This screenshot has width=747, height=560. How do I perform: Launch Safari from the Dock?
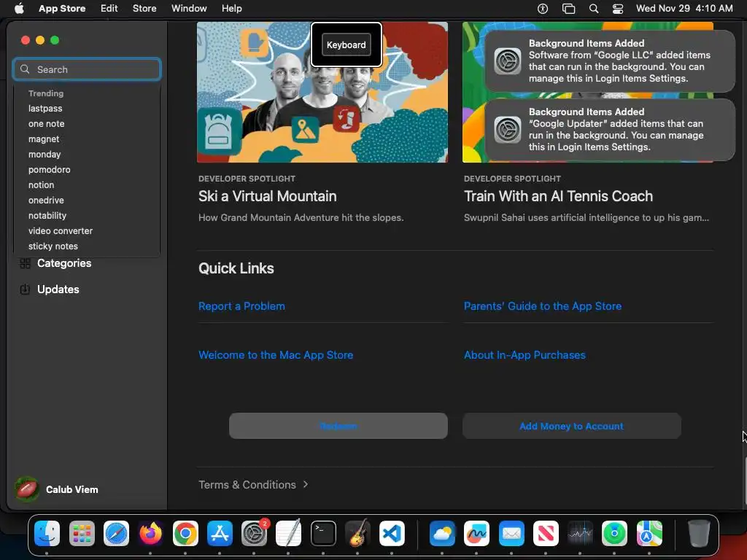[x=116, y=533]
